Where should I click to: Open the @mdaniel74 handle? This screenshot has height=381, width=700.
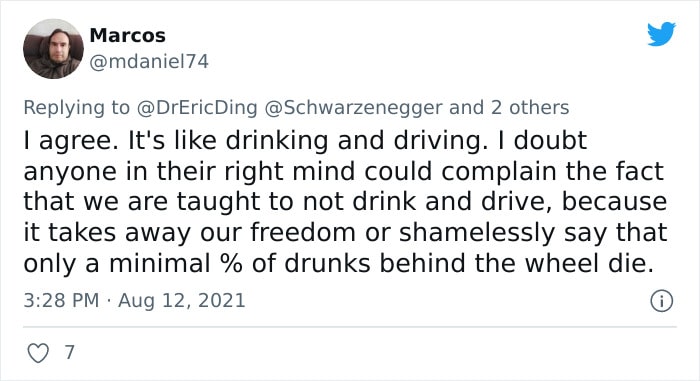coord(149,62)
